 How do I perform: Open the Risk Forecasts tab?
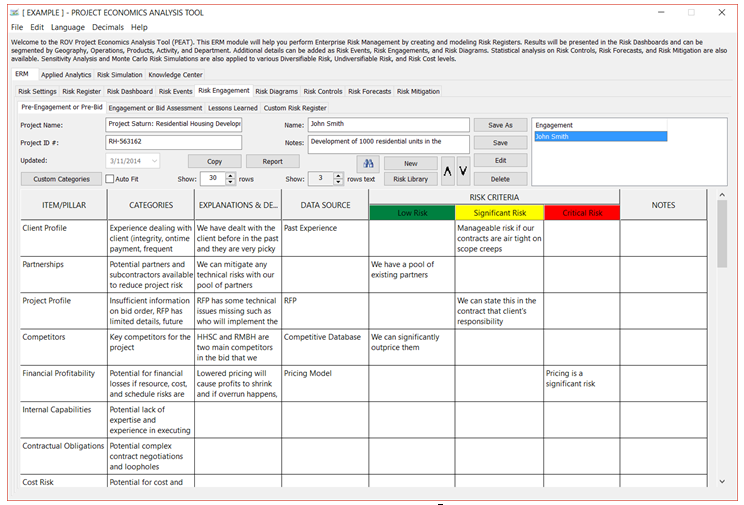(369, 91)
